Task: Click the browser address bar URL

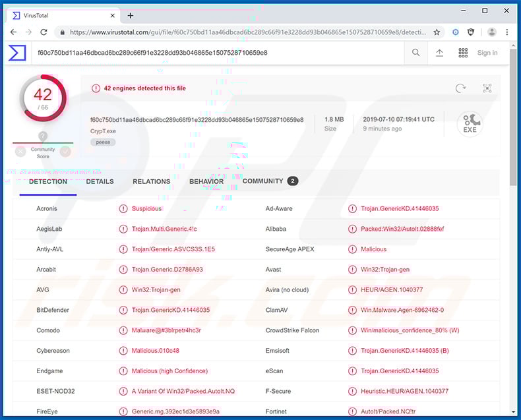Action: 247,32
